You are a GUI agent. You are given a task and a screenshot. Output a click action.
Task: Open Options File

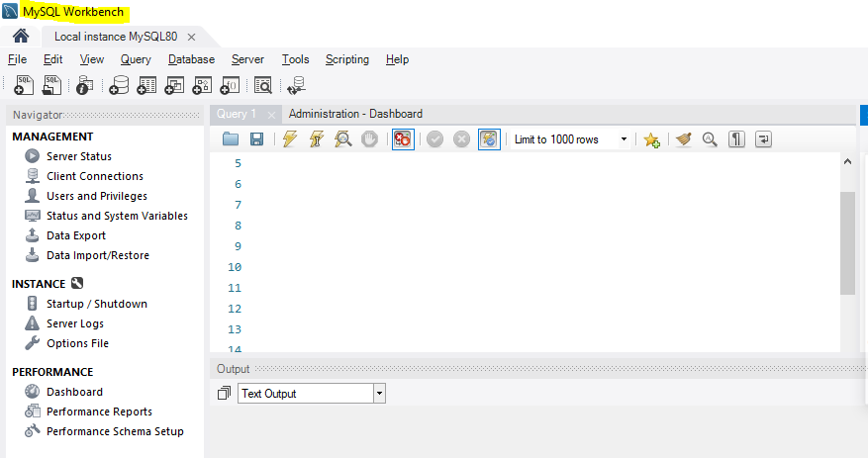pyautogui.click(x=77, y=343)
